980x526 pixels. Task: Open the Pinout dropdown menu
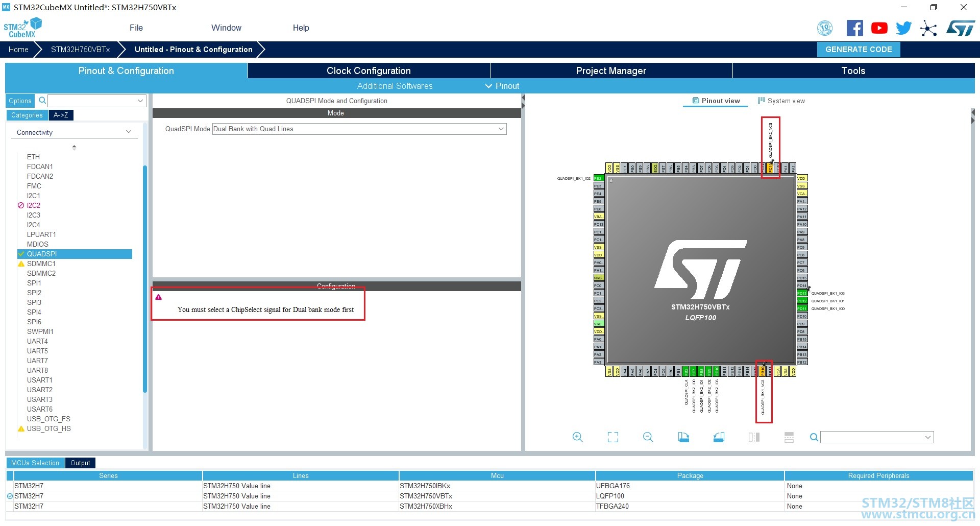coord(502,86)
